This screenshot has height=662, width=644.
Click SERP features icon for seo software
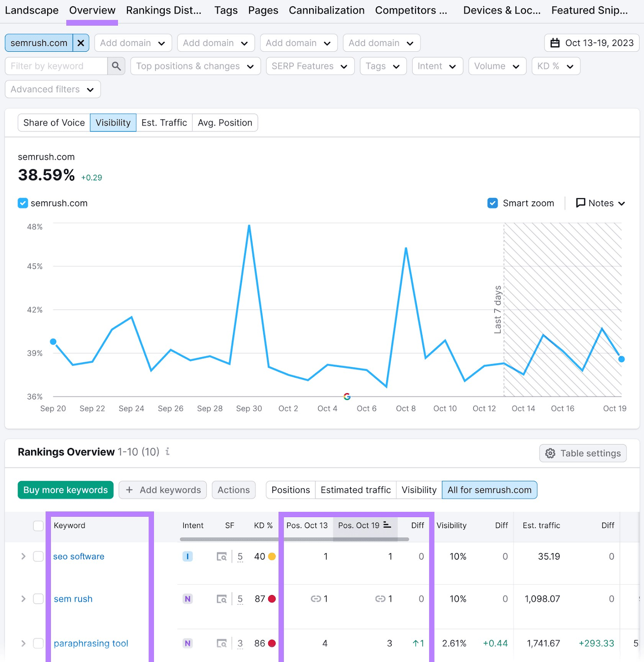(x=222, y=557)
